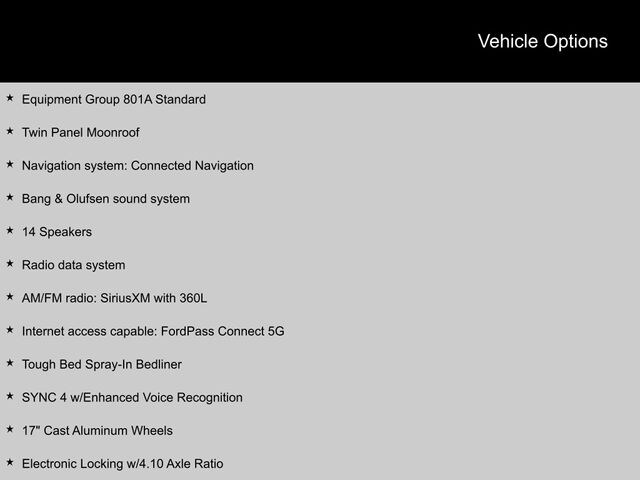Viewport: 640px width, 480px height.
Task: Click the star next to Bang & Olufsen
Action: click(x=10, y=197)
